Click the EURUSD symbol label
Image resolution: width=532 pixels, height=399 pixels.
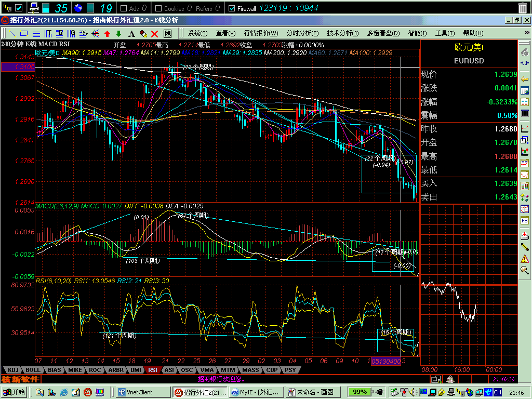click(x=469, y=61)
